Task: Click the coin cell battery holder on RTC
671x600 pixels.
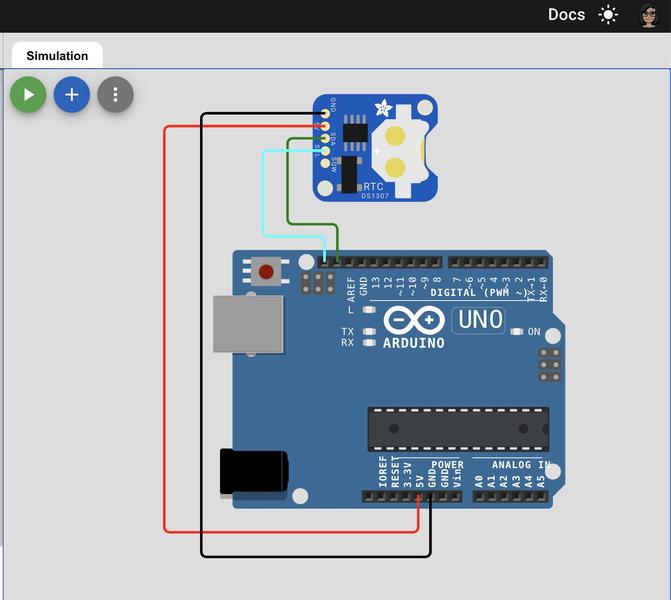Action: (x=402, y=153)
